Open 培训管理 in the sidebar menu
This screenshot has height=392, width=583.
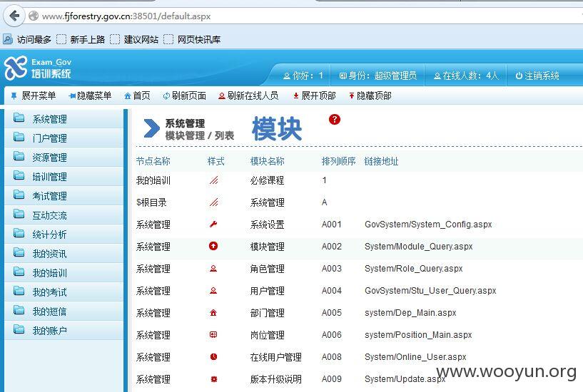click(64, 177)
